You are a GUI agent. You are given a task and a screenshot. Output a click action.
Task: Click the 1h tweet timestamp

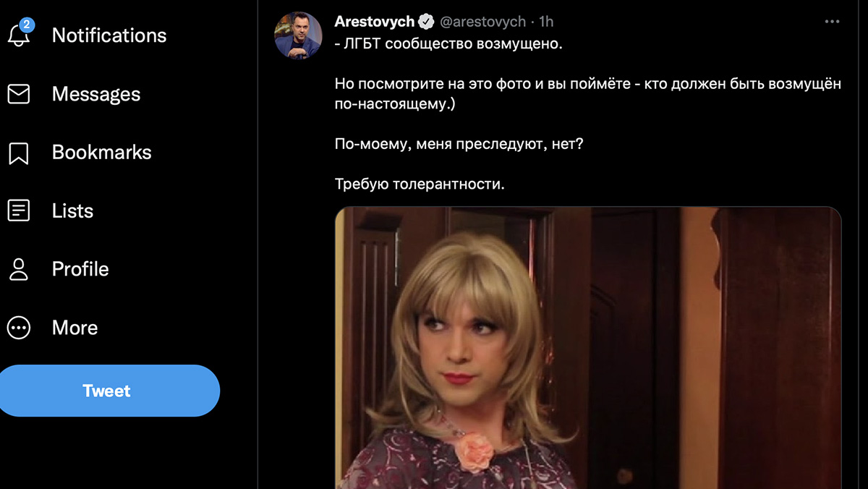545,22
